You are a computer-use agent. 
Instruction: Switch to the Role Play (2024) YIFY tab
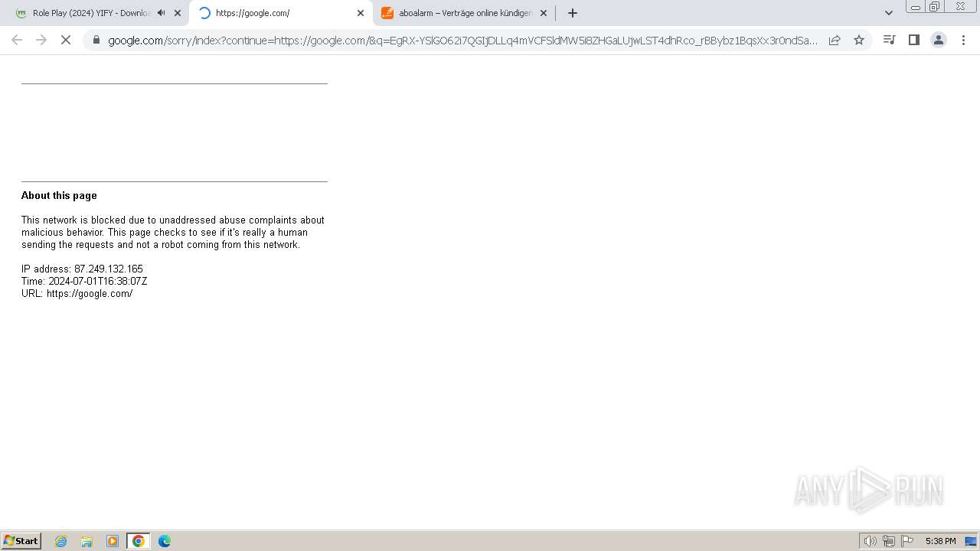tap(93, 13)
